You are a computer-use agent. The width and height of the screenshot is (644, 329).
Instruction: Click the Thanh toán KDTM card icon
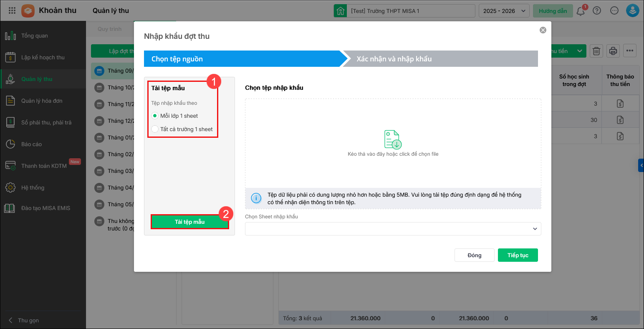10,166
